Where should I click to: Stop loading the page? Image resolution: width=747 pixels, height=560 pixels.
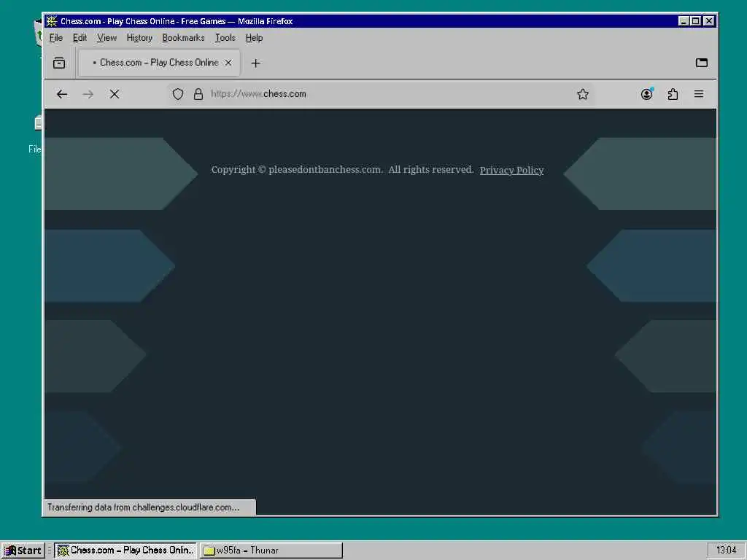click(115, 94)
